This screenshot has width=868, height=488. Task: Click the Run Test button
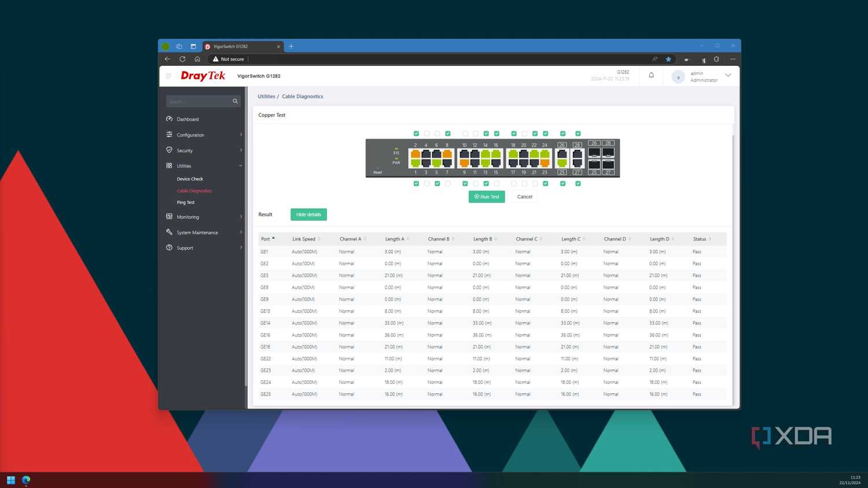tap(487, 197)
